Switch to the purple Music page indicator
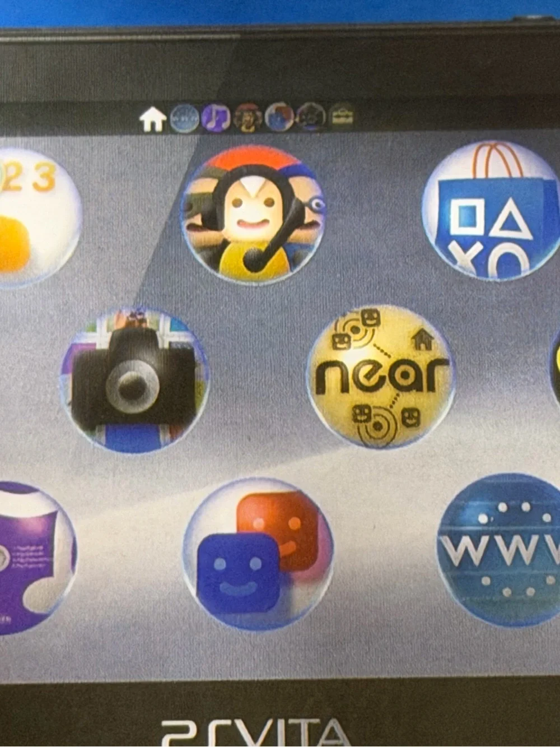 tap(216, 118)
